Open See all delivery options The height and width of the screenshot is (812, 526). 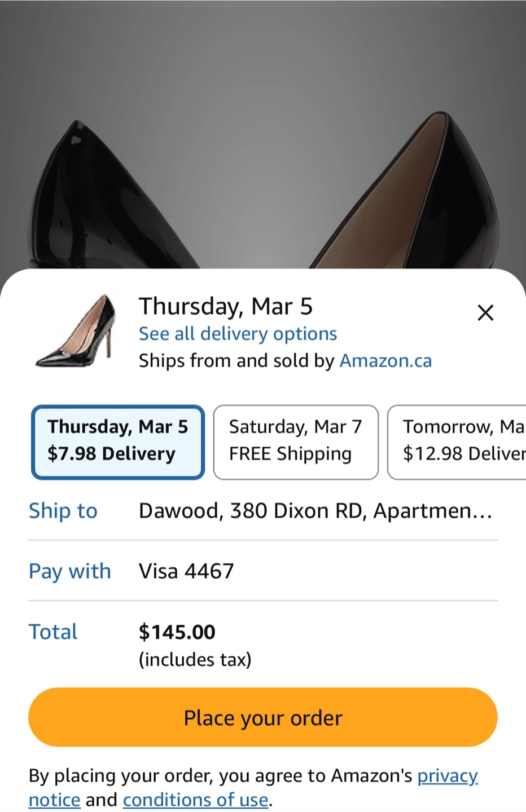238,334
